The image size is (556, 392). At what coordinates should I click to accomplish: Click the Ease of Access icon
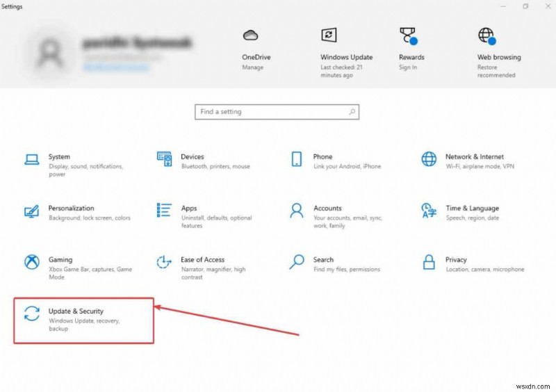click(x=164, y=262)
